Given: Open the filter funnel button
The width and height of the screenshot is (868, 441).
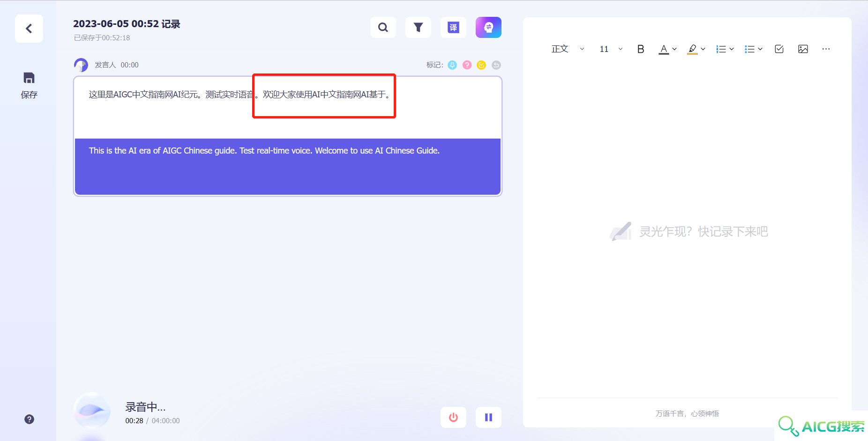Looking at the screenshot, I should (418, 28).
